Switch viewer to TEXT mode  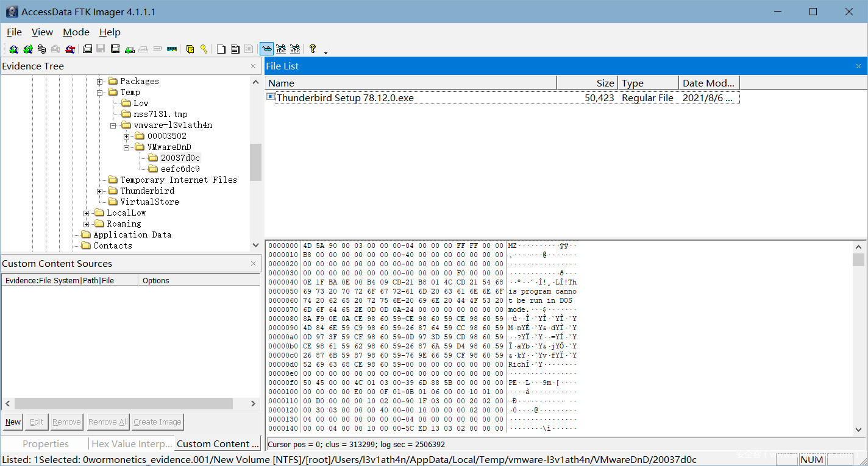281,49
